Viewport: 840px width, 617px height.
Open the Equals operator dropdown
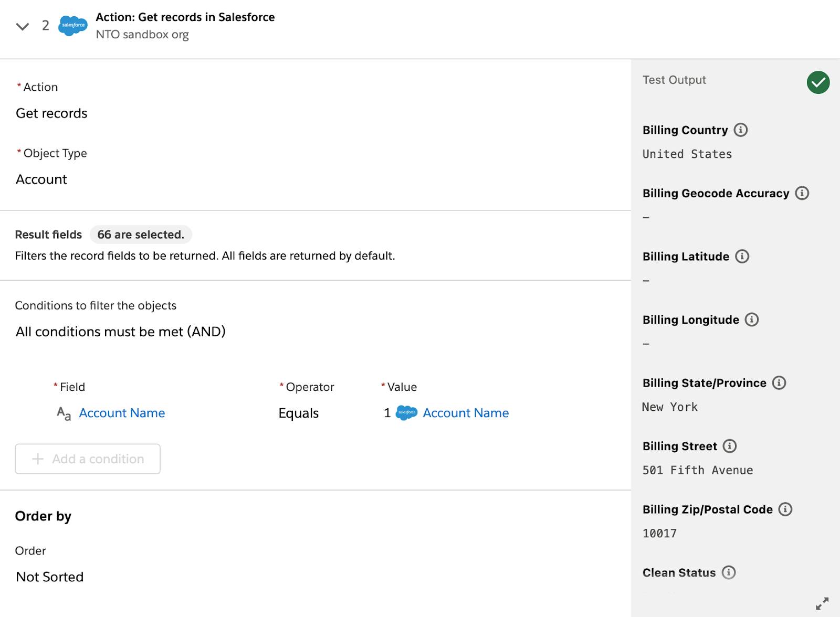tap(298, 413)
